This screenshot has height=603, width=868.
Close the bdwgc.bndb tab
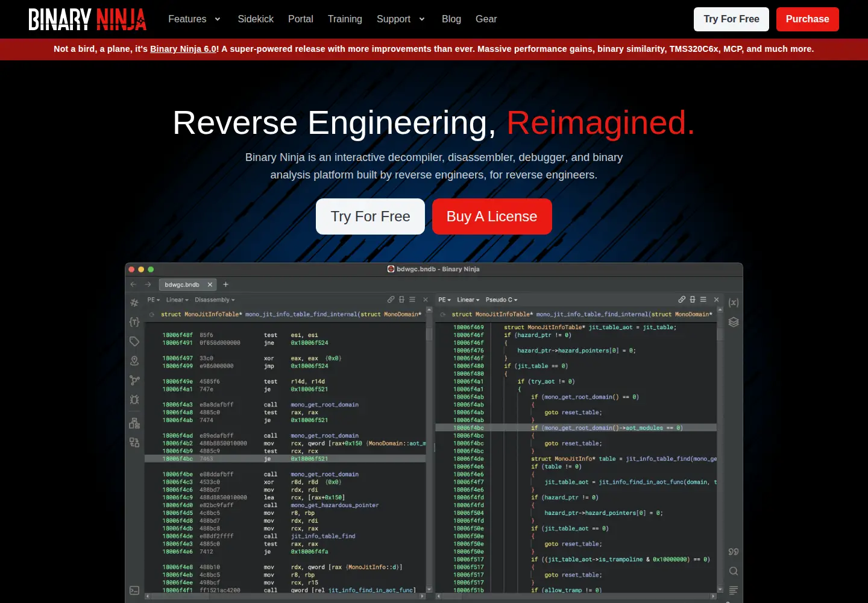click(x=210, y=285)
